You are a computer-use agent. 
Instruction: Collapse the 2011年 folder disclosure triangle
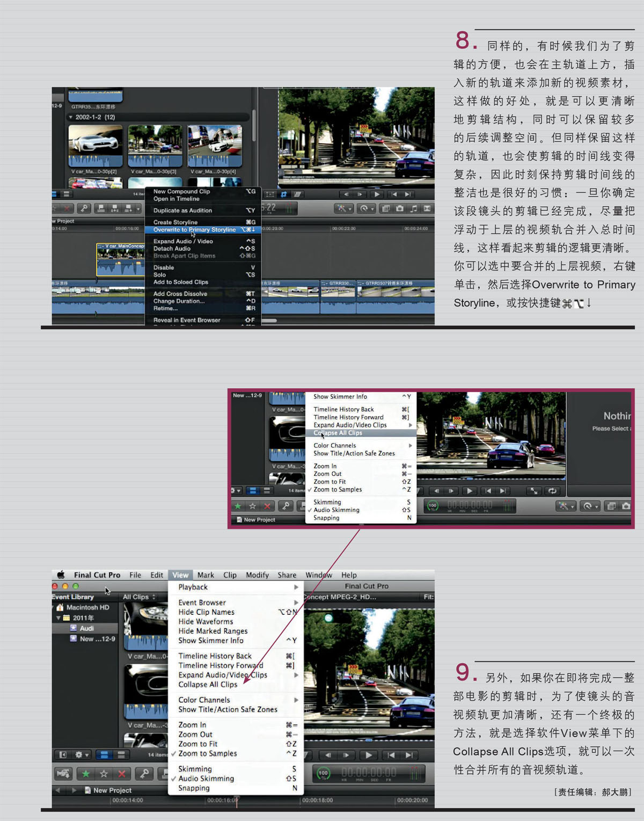click(58, 618)
